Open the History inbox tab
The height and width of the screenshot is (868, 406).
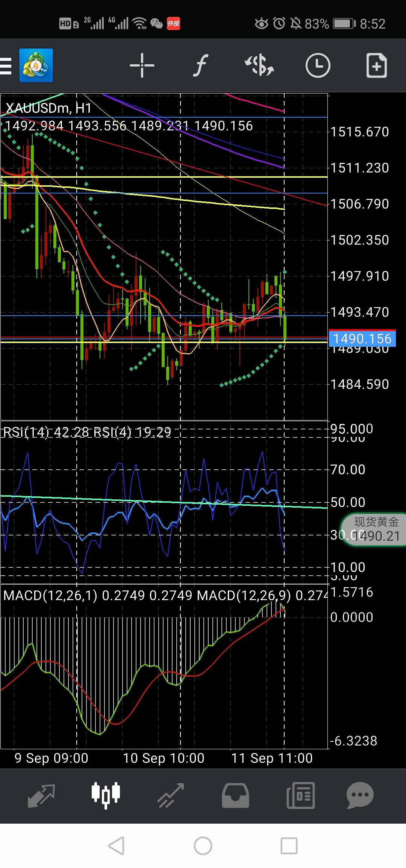pyautogui.click(x=235, y=795)
